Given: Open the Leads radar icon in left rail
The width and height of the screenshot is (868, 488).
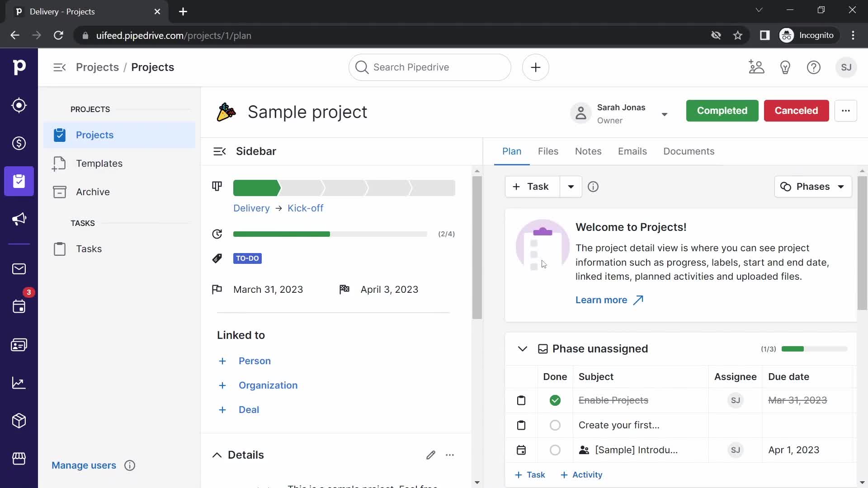Looking at the screenshot, I should point(19,105).
